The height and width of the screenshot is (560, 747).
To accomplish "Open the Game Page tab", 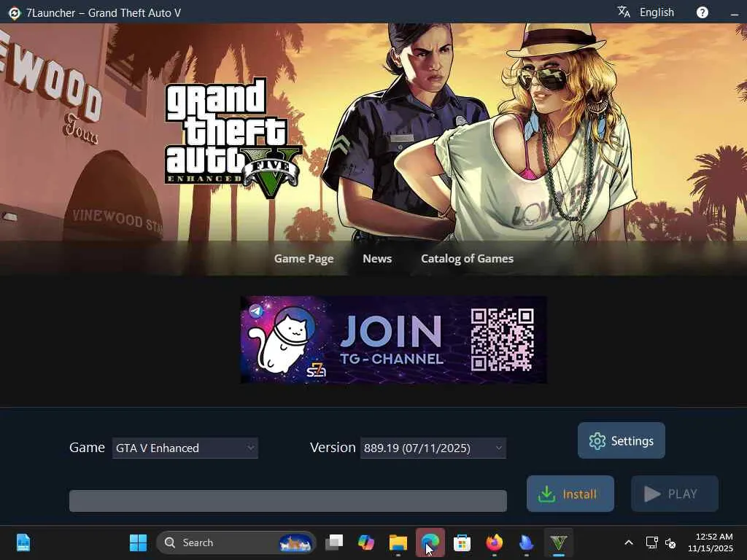I will 303,259.
